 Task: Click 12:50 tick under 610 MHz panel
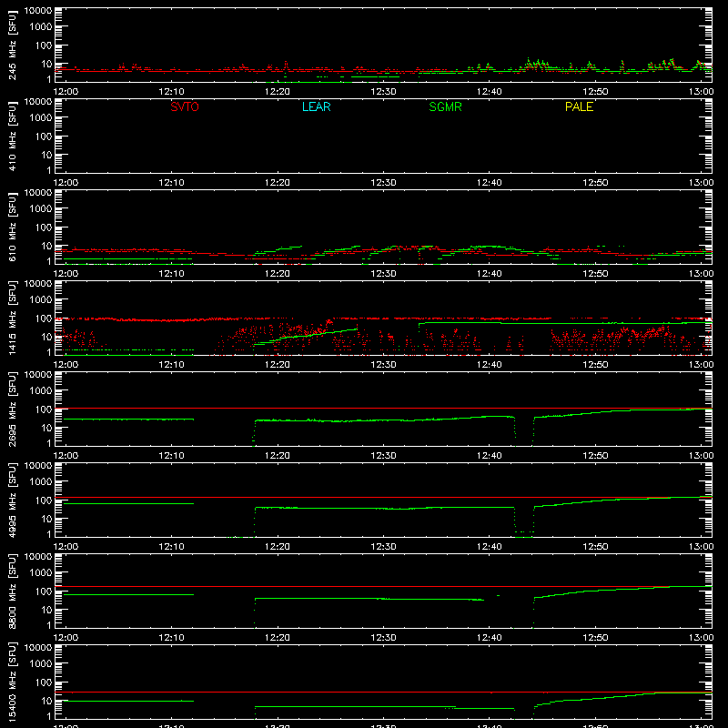coord(595,274)
